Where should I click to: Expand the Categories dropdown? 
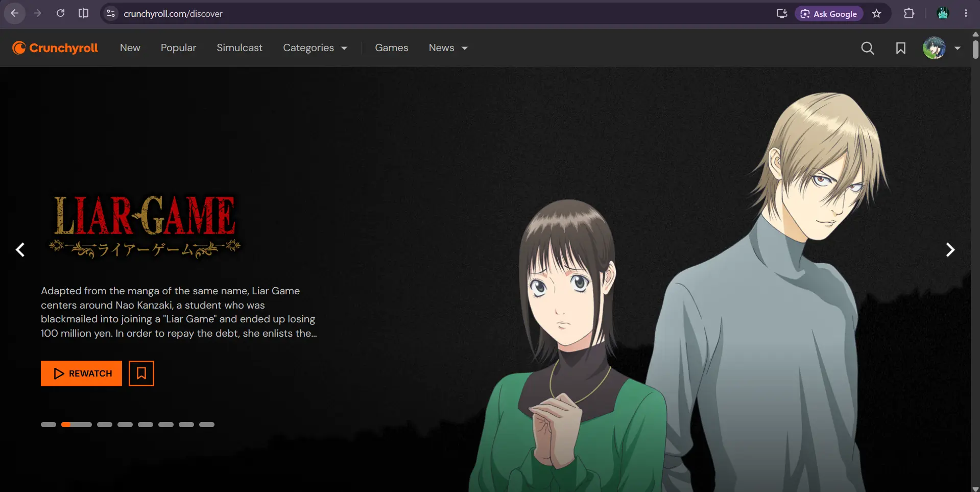point(315,48)
